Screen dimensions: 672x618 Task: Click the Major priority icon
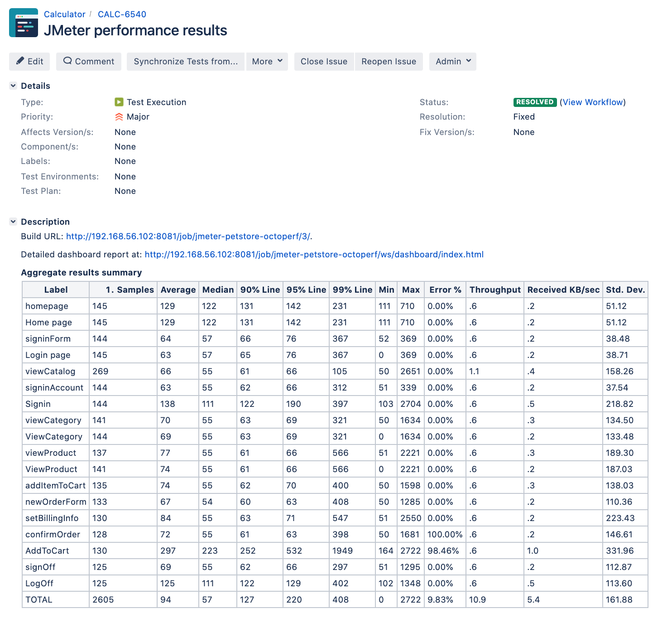(x=119, y=117)
